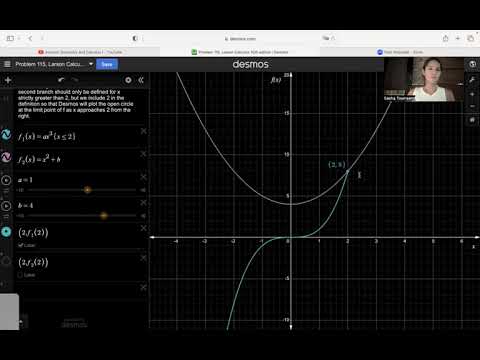Screen dimensions: 480x360
Task: Open expression list settings gear
Action: click(128, 80)
